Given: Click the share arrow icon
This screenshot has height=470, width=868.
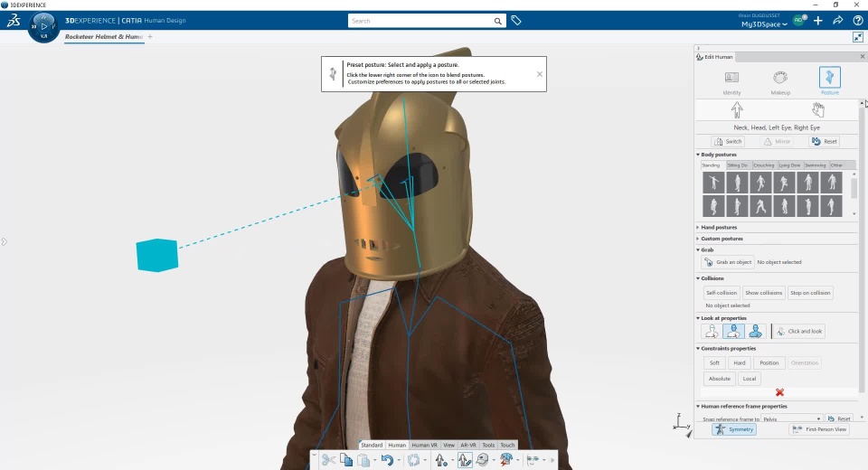Looking at the screenshot, I should (838, 21).
